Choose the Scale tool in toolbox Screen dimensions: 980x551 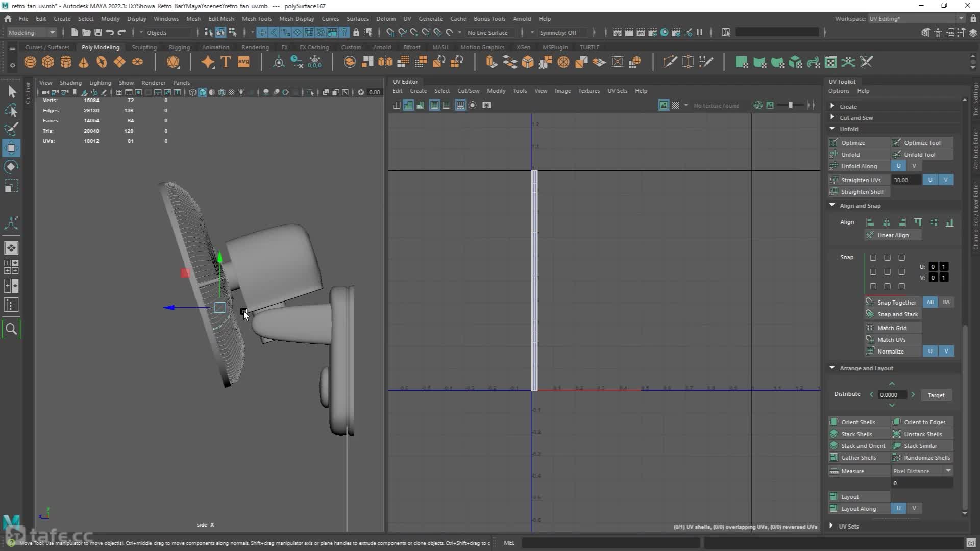tap(11, 186)
